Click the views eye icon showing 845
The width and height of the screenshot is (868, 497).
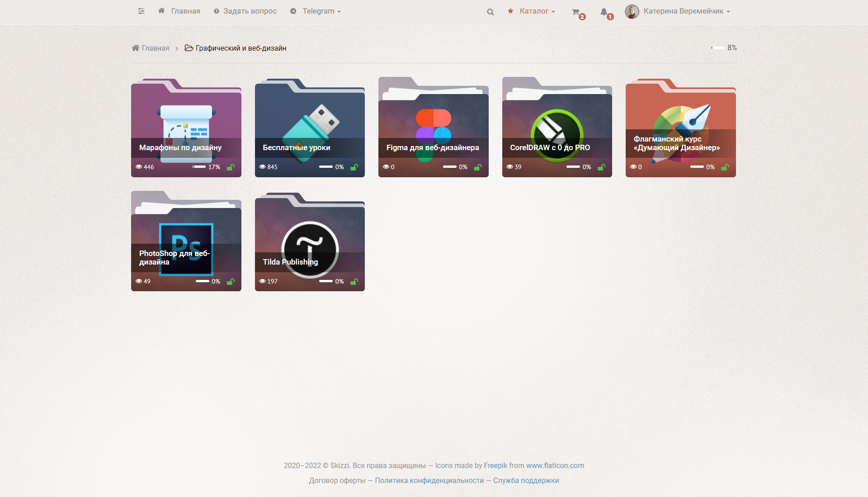tap(262, 167)
